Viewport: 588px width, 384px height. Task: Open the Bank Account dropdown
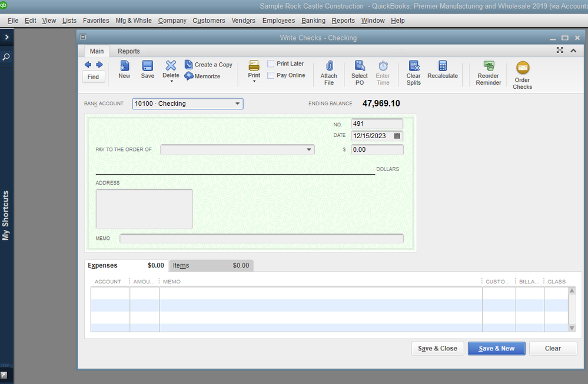pyautogui.click(x=237, y=103)
